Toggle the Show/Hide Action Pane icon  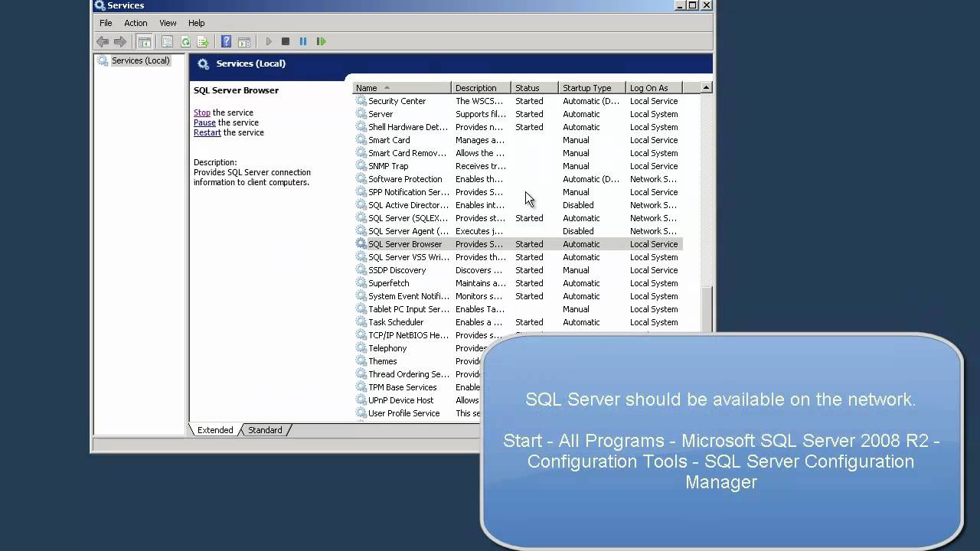point(244,41)
